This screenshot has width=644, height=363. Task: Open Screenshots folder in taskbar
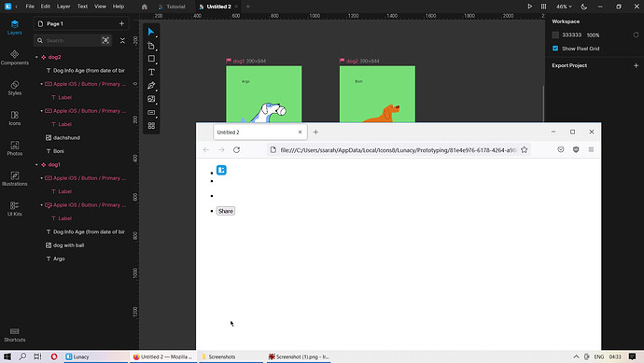pos(231,356)
